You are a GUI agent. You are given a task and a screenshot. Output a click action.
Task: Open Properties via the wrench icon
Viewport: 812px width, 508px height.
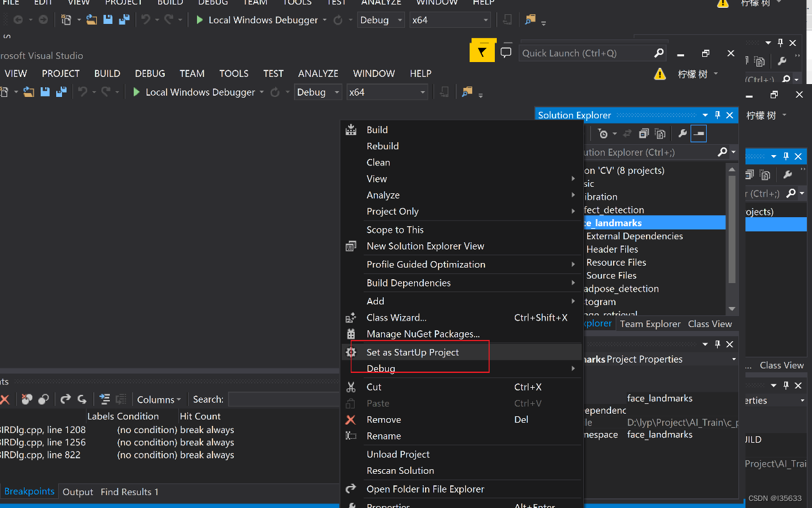[x=683, y=133]
